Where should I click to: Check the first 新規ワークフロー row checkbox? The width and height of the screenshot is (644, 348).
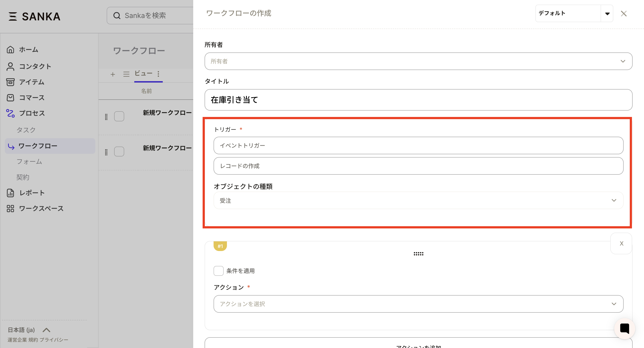tap(119, 116)
